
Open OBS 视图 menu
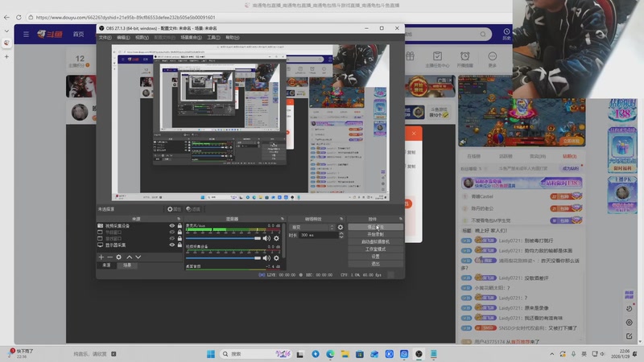[x=142, y=37]
